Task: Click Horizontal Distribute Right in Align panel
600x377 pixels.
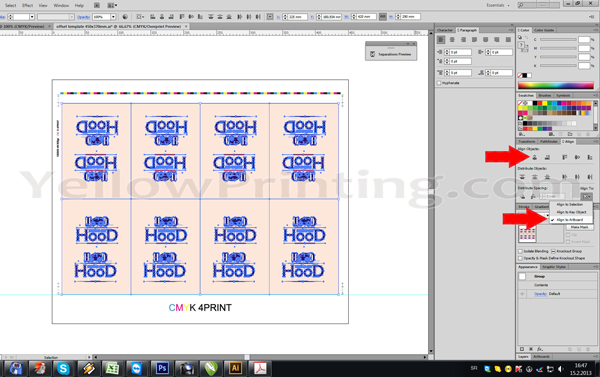Action: [590, 177]
